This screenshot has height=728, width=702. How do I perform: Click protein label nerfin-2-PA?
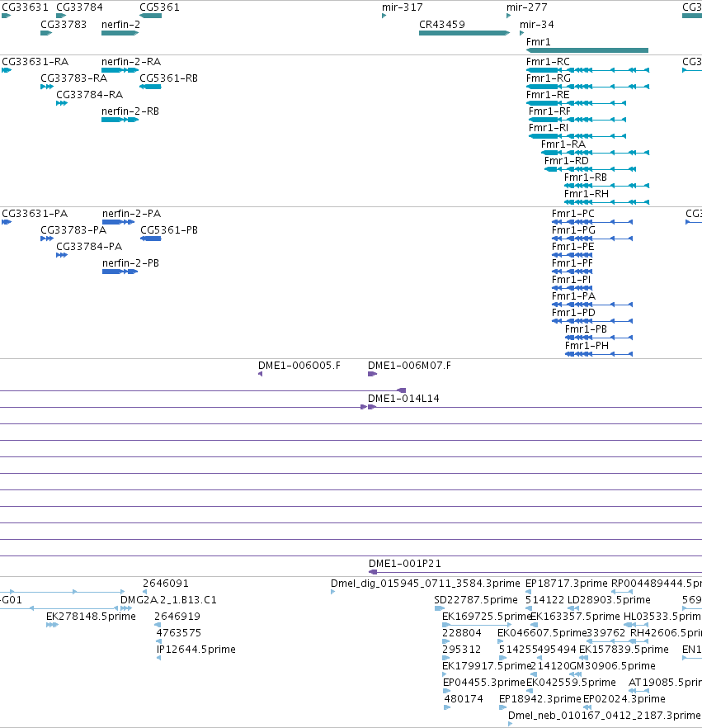point(132,214)
